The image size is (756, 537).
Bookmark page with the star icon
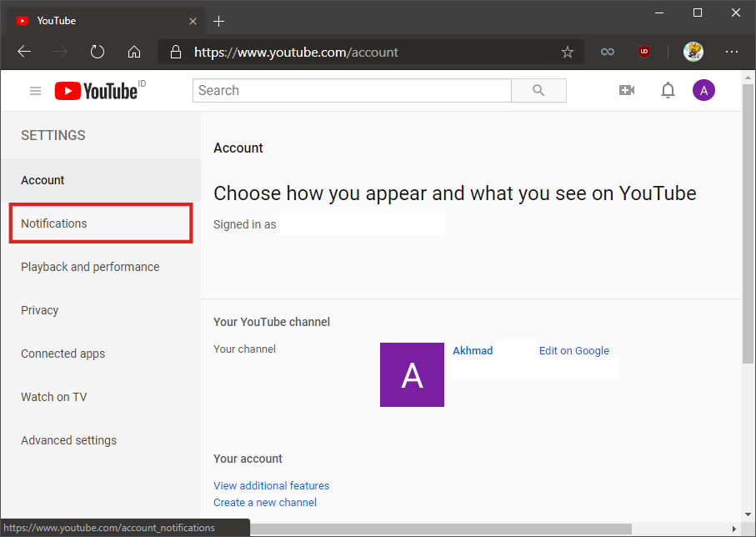pos(568,53)
